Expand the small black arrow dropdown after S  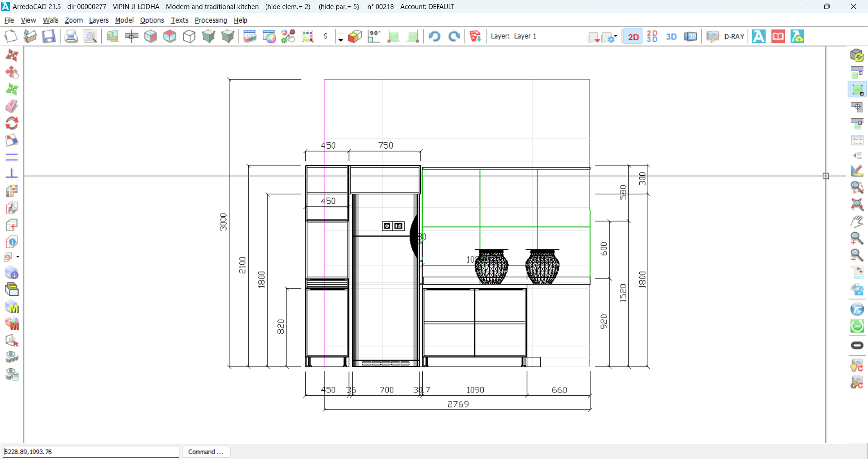click(x=340, y=40)
